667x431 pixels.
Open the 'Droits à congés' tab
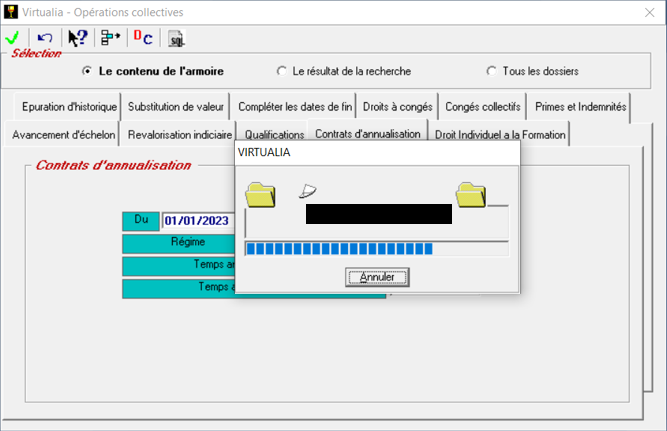point(397,106)
